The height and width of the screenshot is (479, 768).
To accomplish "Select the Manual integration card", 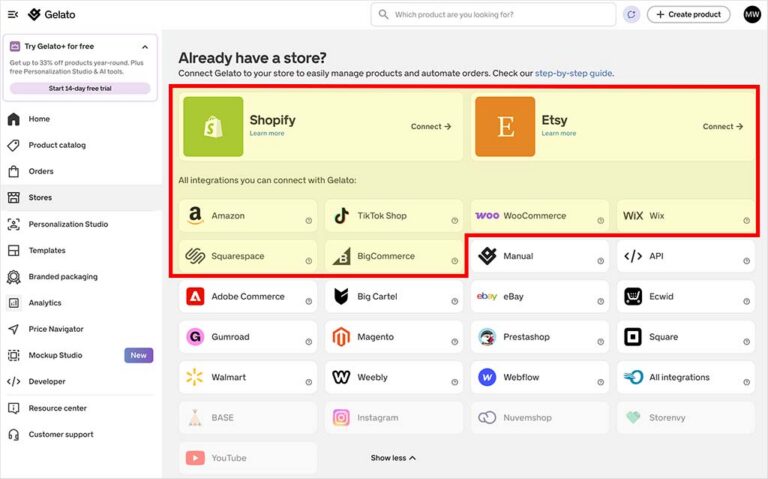I will click(x=540, y=256).
